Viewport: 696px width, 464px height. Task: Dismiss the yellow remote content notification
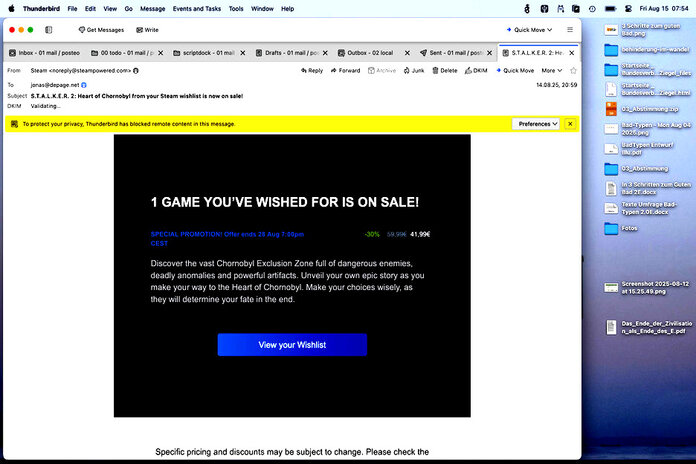570,124
